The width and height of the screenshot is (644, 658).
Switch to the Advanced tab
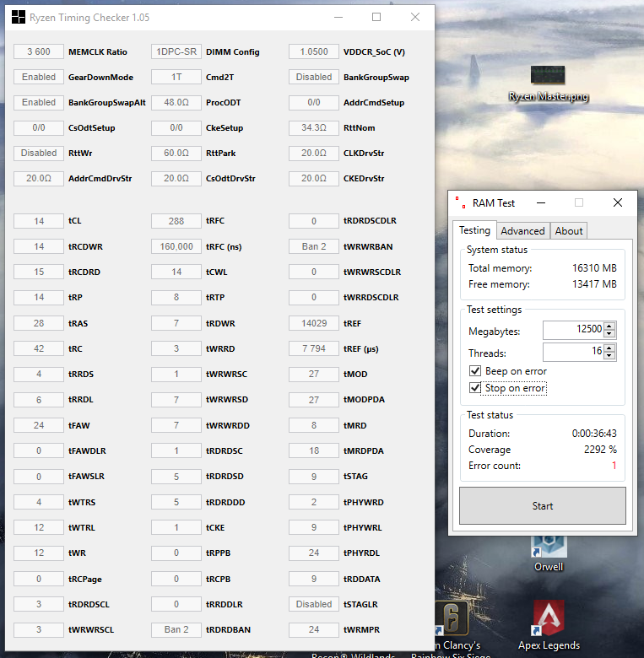tap(522, 231)
